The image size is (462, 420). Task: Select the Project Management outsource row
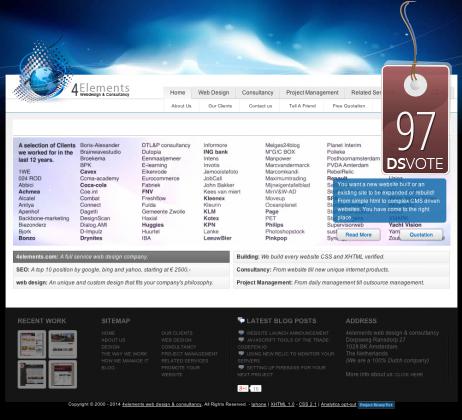(341, 283)
